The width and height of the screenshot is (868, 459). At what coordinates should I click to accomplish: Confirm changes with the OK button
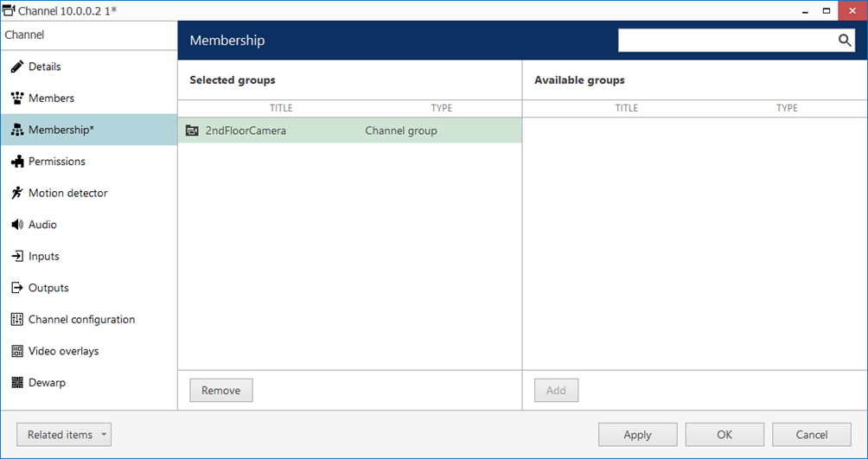click(x=724, y=435)
